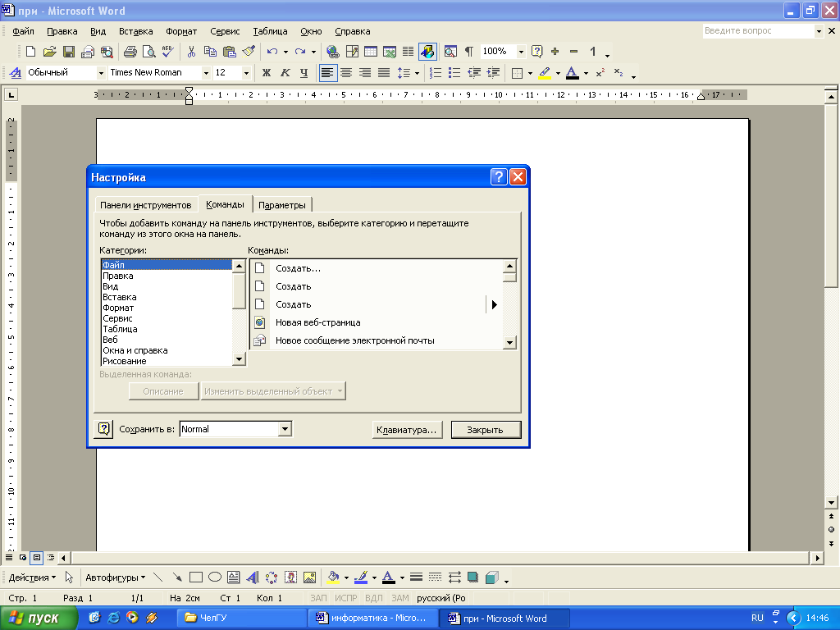Open the Файл menu
Image resolution: width=840 pixels, height=630 pixels.
pos(24,32)
